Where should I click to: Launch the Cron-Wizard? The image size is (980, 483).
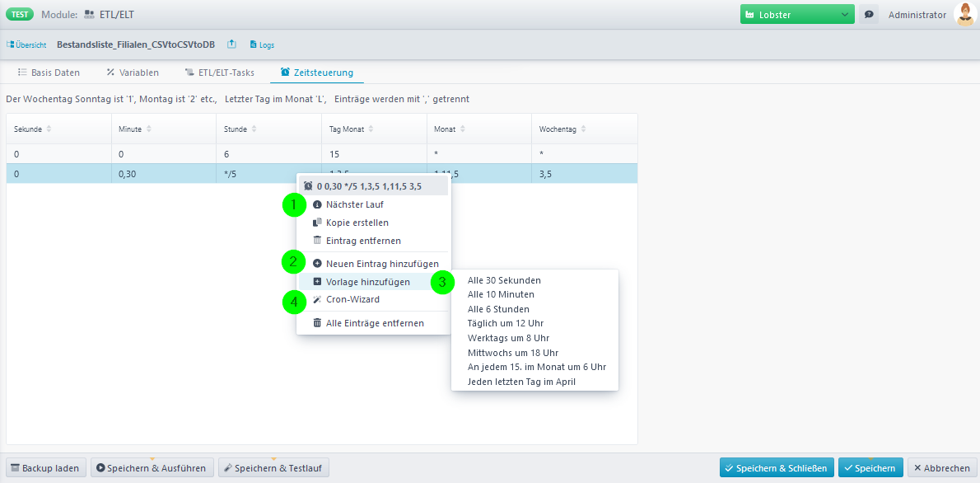click(x=352, y=299)
